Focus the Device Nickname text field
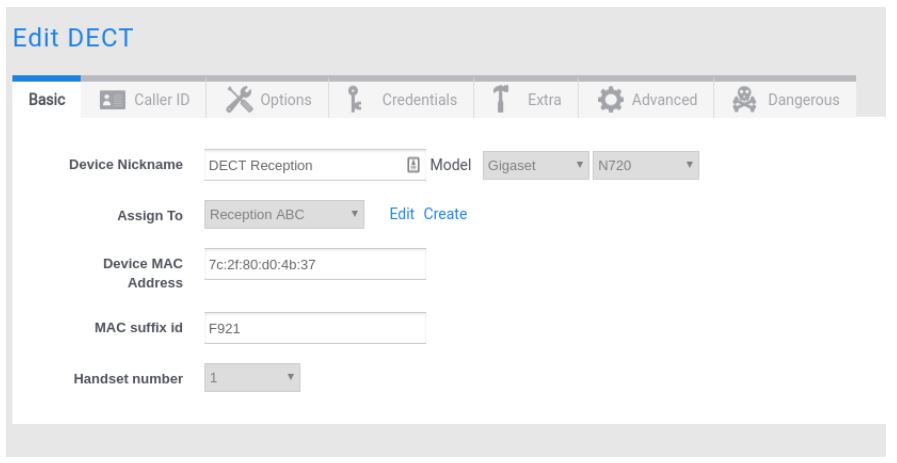The image size is (897, 463). pos(300,166)
